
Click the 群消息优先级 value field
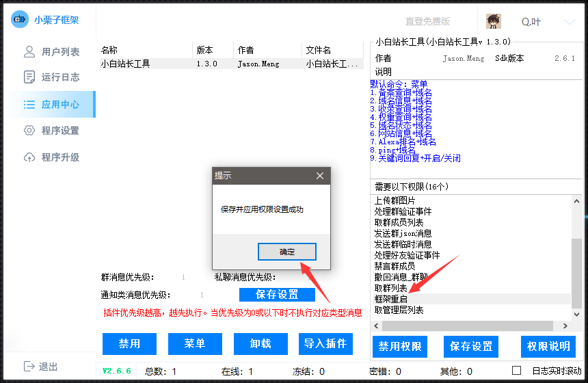pyautogui.click(x=183, y=277)
